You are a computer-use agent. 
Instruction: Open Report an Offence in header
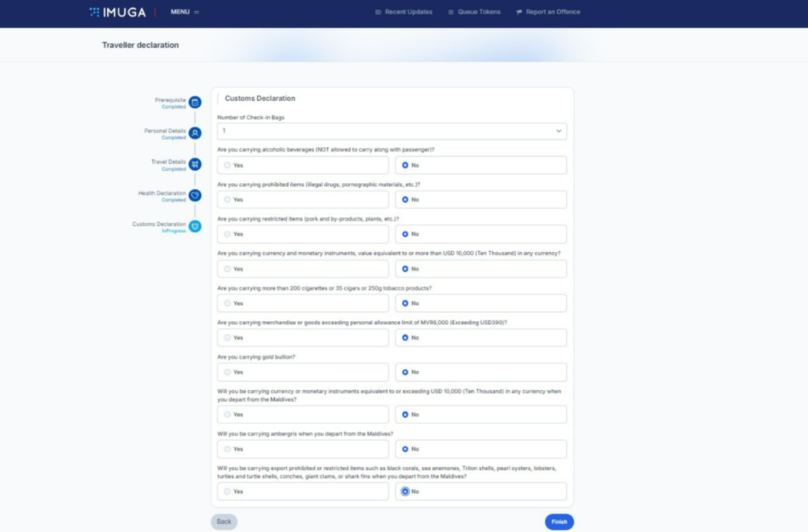tap(553, 12)
